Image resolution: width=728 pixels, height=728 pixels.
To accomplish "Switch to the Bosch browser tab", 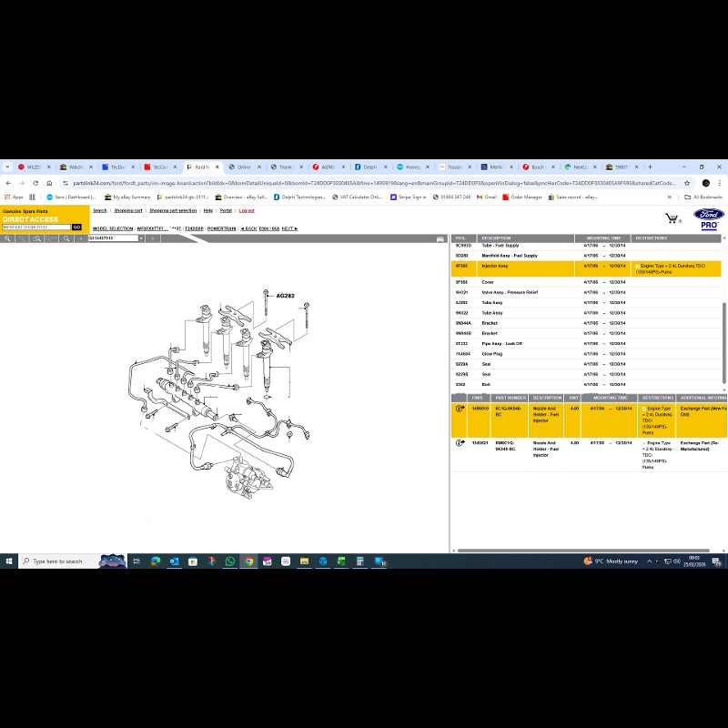I will (x=539, y=167).
